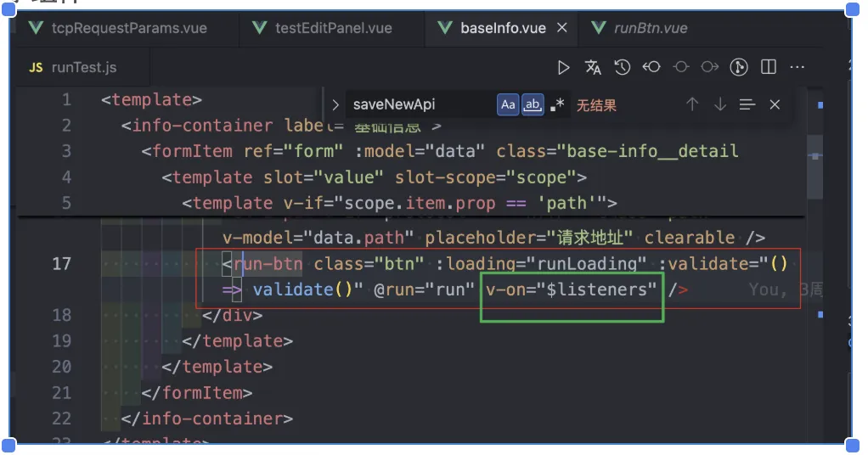868x455 pixels.
Task: Jump to next match down arrow
Action: click(720, 105)
